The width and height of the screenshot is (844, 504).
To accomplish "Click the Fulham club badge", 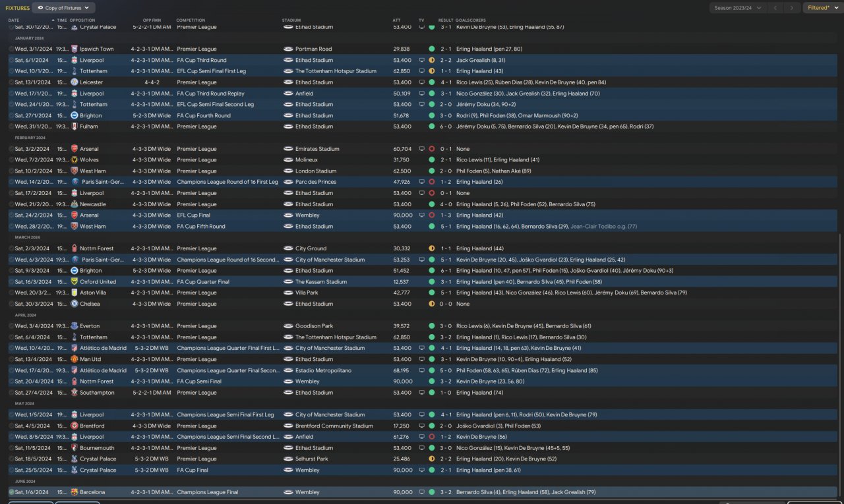I will [75, 126].
